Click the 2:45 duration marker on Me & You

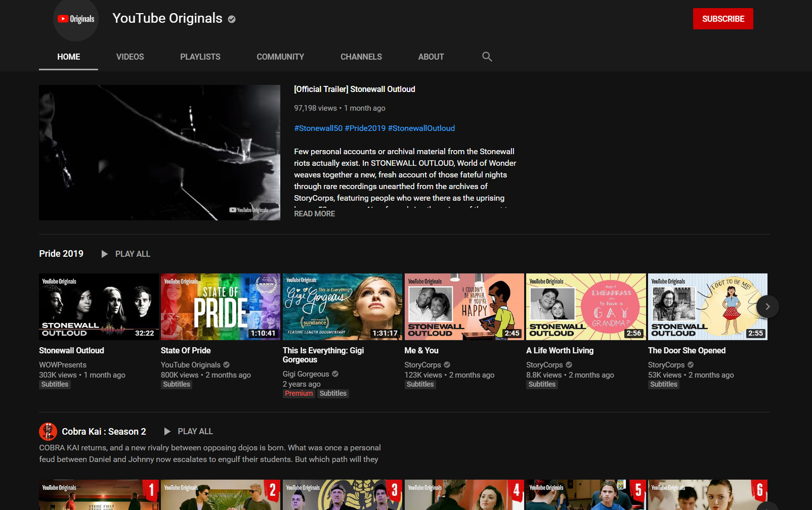point(512,333)
